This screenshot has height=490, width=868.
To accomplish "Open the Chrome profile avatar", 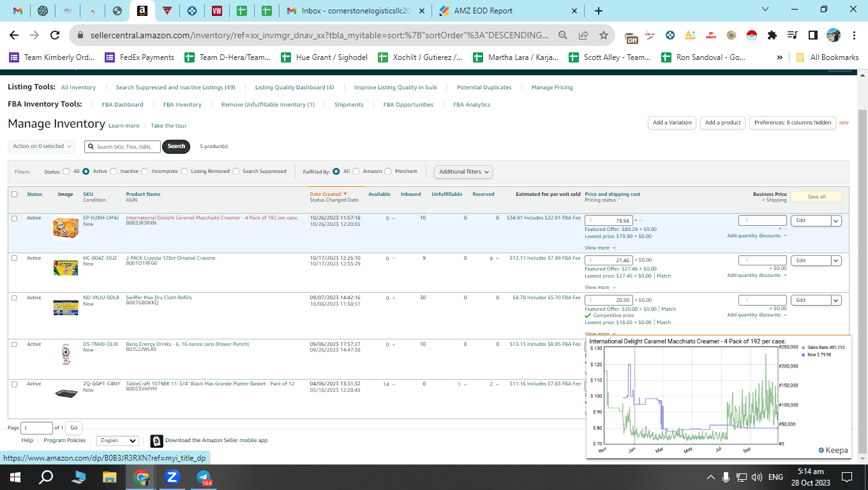I will [x=834, y=35].
